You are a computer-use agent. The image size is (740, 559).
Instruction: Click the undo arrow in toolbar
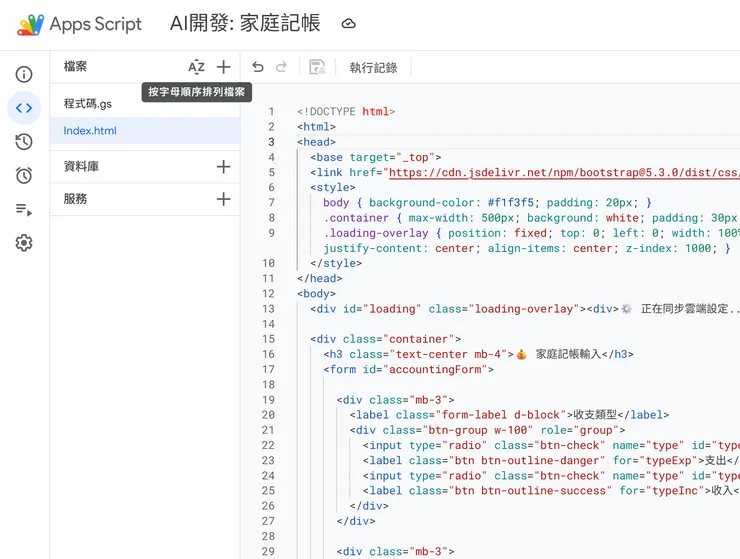[x=258, y=68]
